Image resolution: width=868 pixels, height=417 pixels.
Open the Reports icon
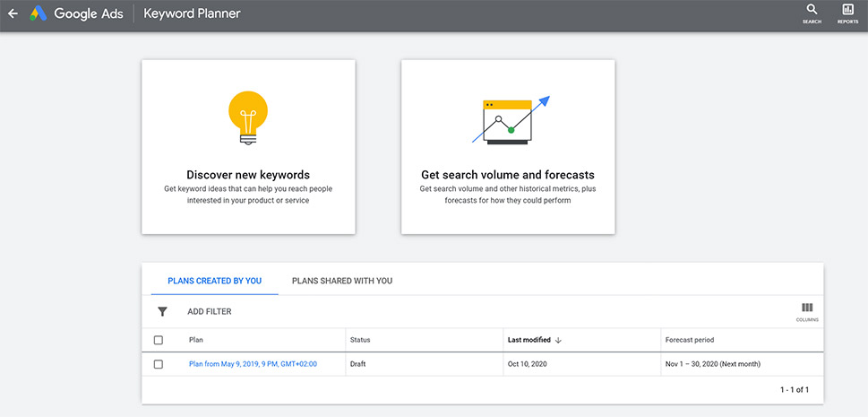(x=847, y=11)
